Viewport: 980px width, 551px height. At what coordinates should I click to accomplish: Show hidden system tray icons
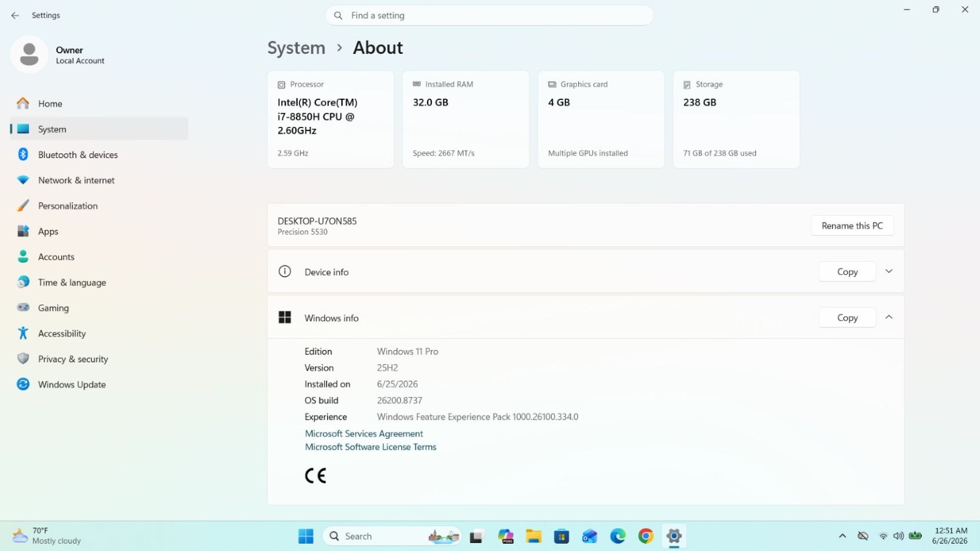843,536
